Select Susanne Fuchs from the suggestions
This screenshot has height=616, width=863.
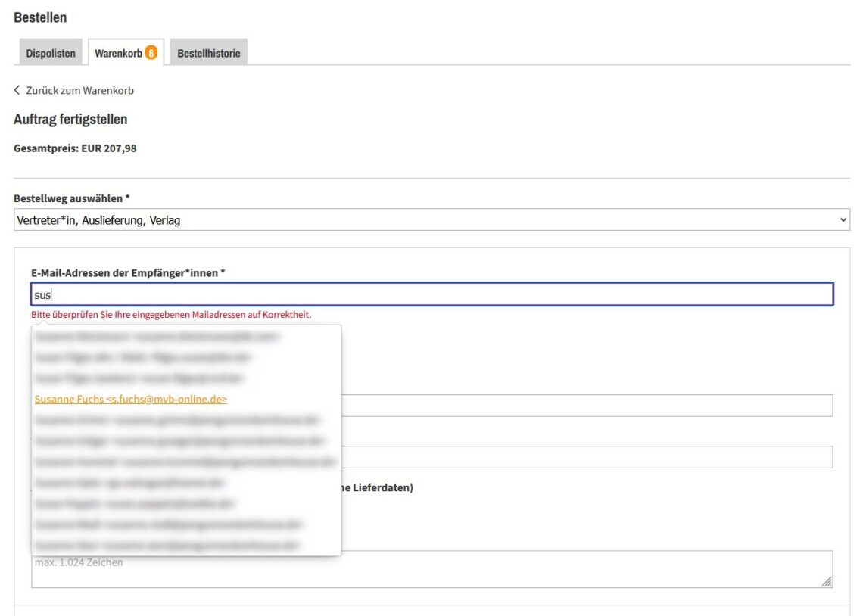[x=131, y=399]
